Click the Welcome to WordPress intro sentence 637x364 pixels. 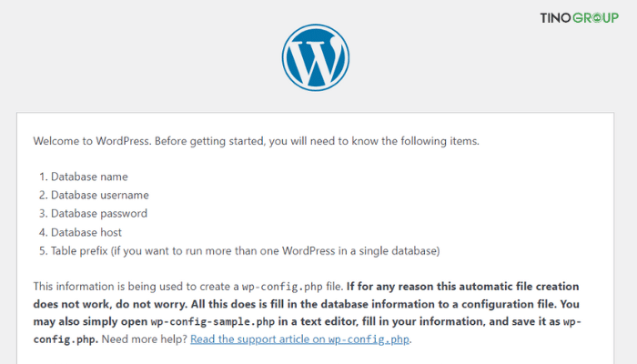click(257, 141)
